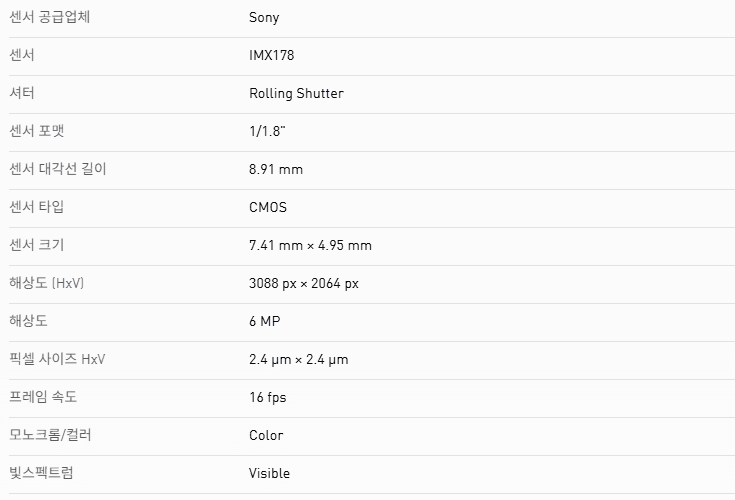The height and width of the screenshot is (500, 735).
Task: Click the 1/1.8" sensor format value
Action: pos(268,131)
